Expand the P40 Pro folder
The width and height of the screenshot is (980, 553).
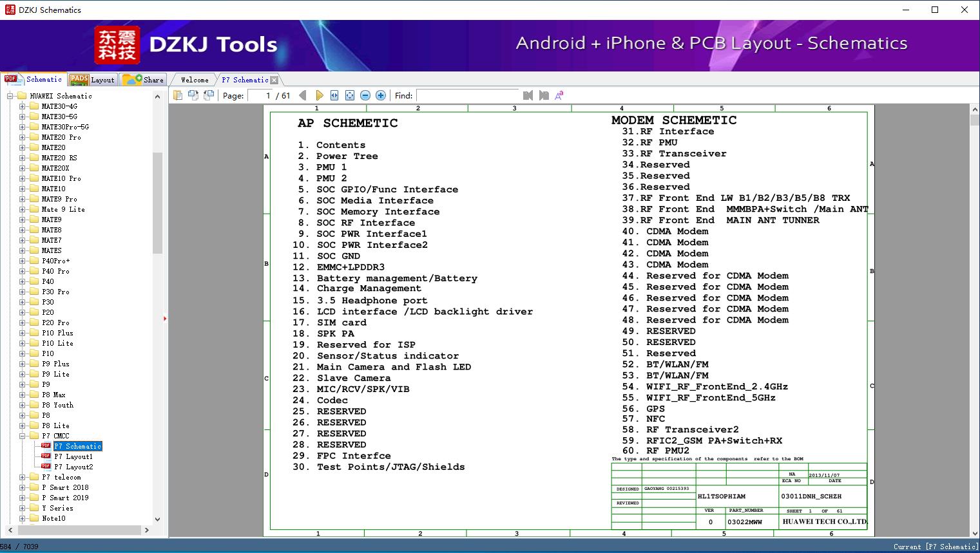(23, 271)
